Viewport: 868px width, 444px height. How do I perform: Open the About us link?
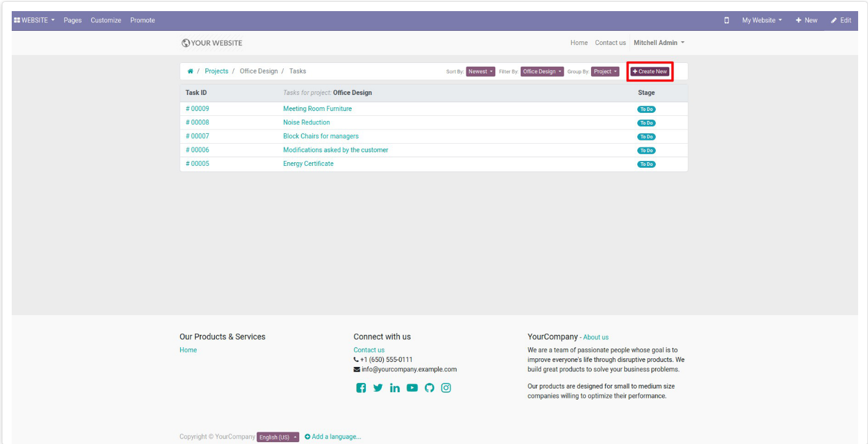pyautogui.click(x=596, y=337)
